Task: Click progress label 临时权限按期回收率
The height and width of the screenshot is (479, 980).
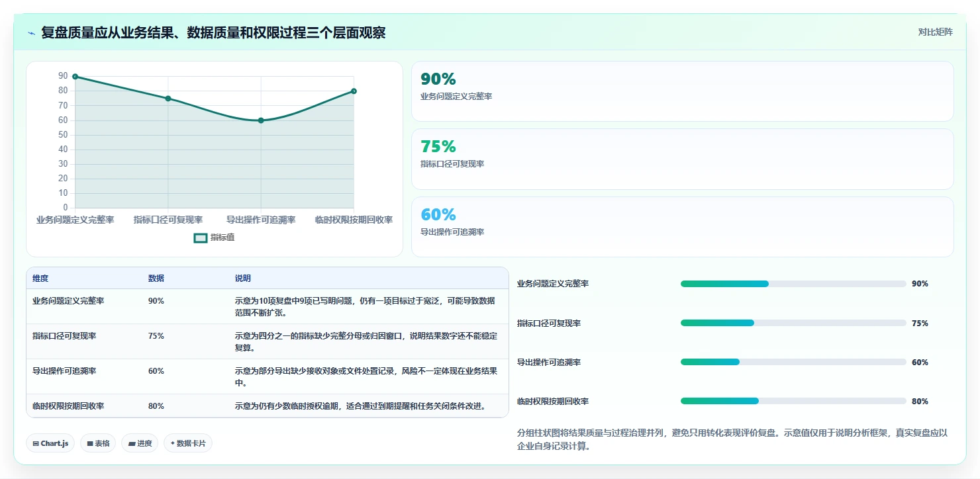Action: click(553, 402)
